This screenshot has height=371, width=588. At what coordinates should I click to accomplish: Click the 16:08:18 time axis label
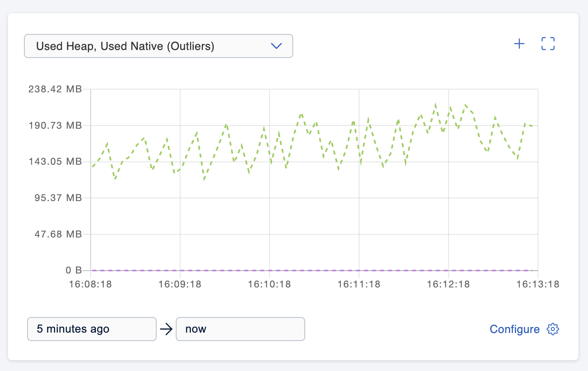click(90, 284)
